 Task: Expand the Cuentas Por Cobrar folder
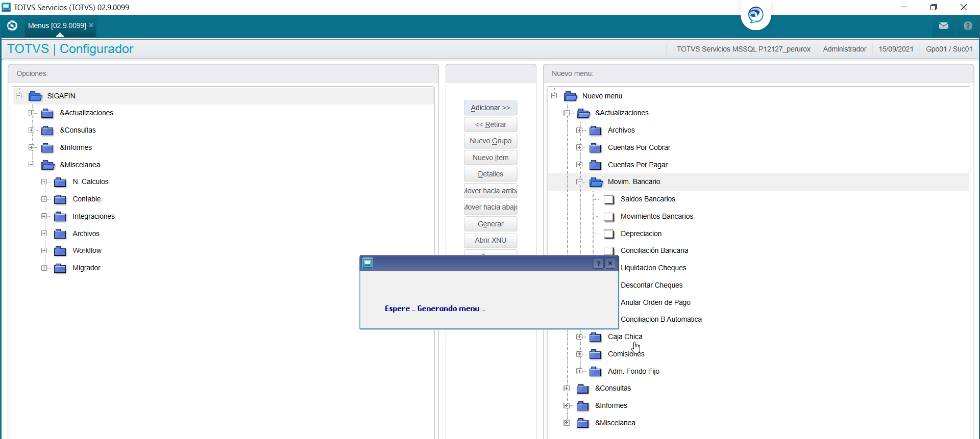[x=579, y=147]
